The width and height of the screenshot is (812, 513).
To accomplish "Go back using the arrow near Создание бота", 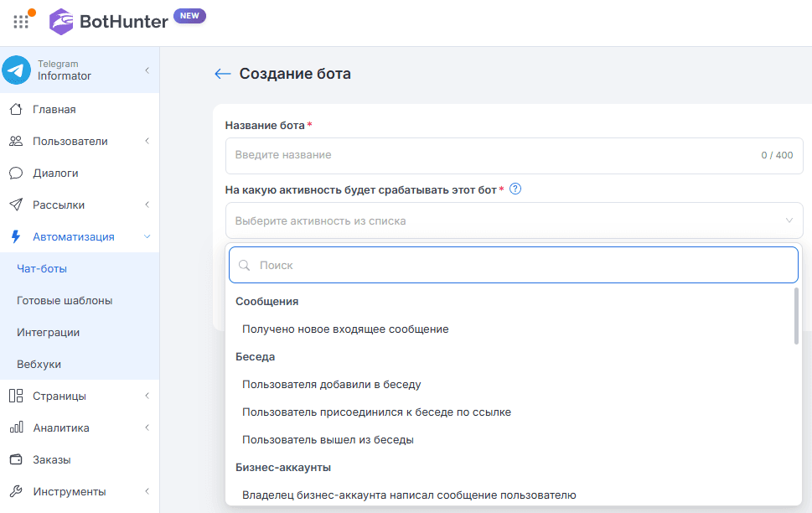I will [x=223, y=74].
